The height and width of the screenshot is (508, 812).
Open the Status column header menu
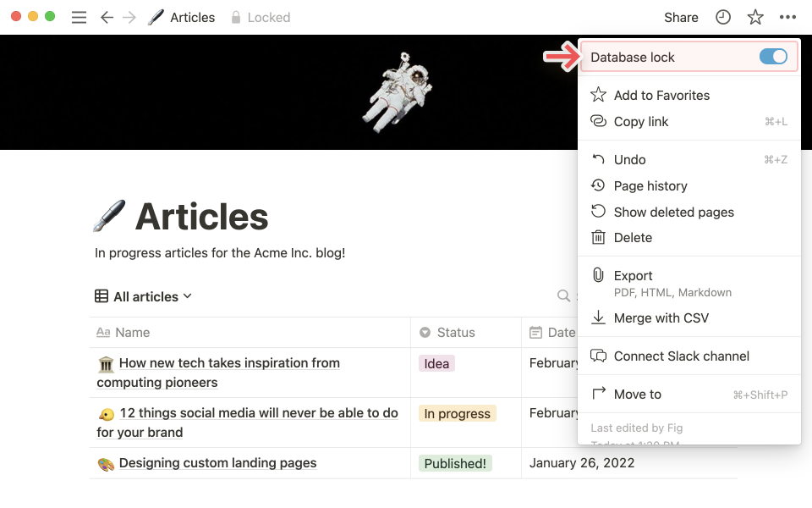(x=455, y=333)
